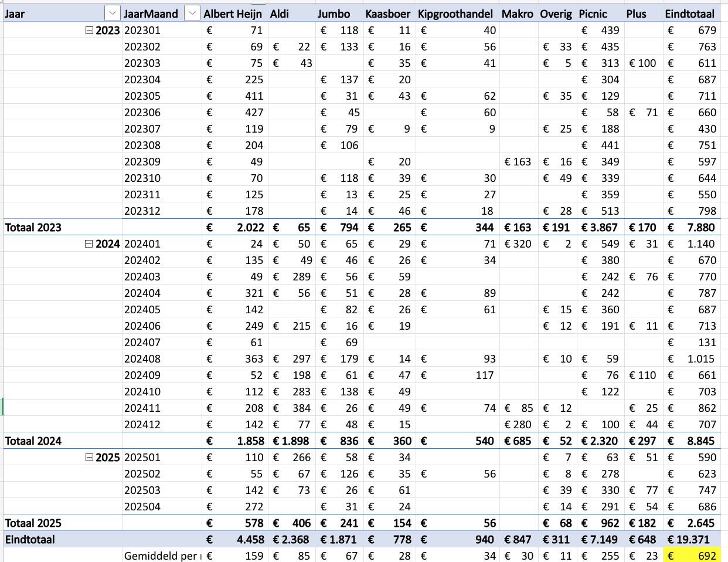728x562 pixels.
Task: Click Eindtotaal value 7.880 in Totaal 2023
Action: [x=701, y=228]
